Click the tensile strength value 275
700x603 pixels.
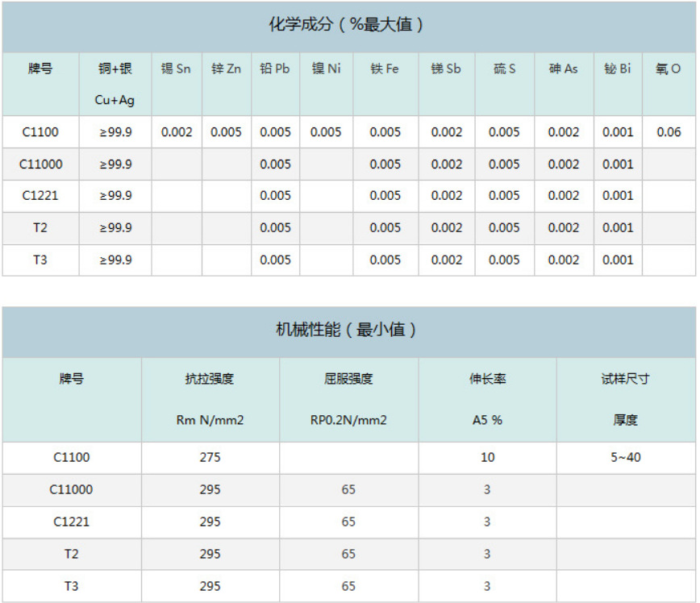point(210,458)
